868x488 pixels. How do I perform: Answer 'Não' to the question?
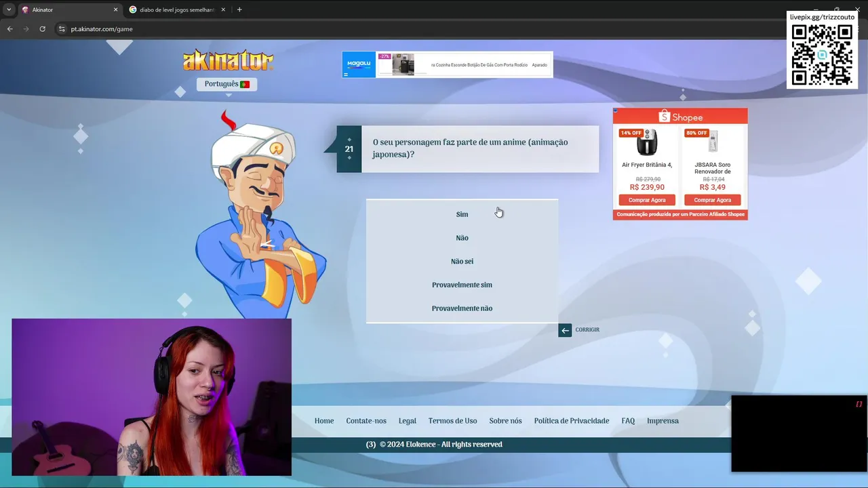click(462, 238)
